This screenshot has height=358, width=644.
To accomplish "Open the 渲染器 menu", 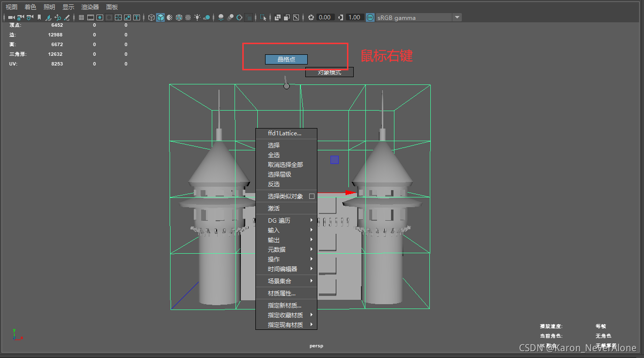I will 90,7.
